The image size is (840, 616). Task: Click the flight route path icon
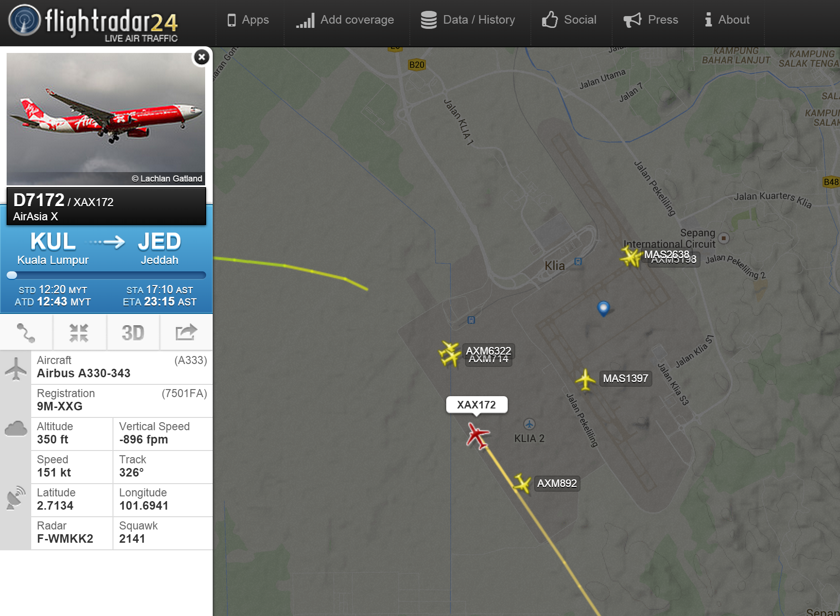point(26,333)
